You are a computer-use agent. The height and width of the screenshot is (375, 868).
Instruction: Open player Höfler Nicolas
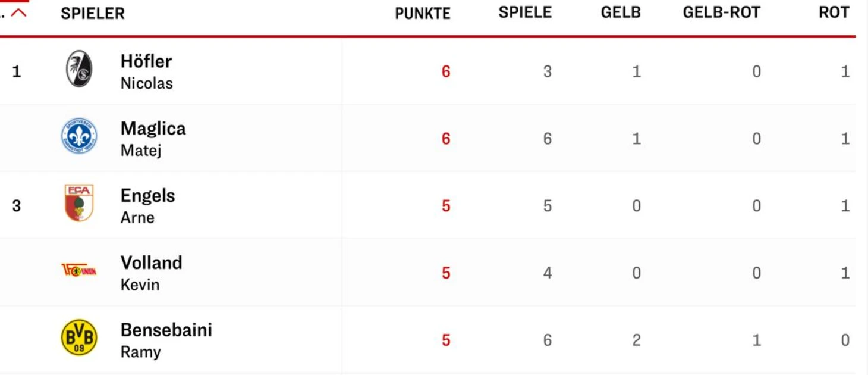point(147,71)
